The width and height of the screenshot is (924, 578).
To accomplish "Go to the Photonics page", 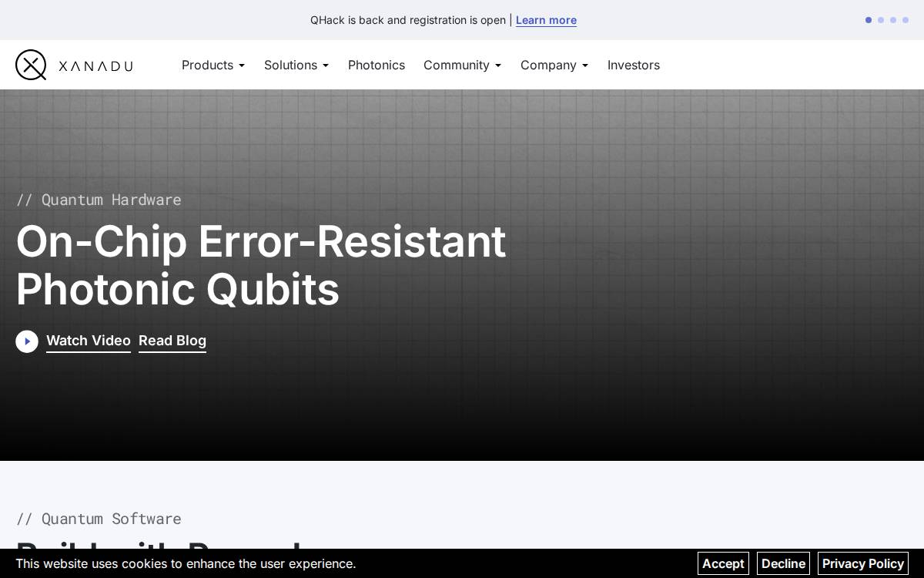I will tap(377, 65).
